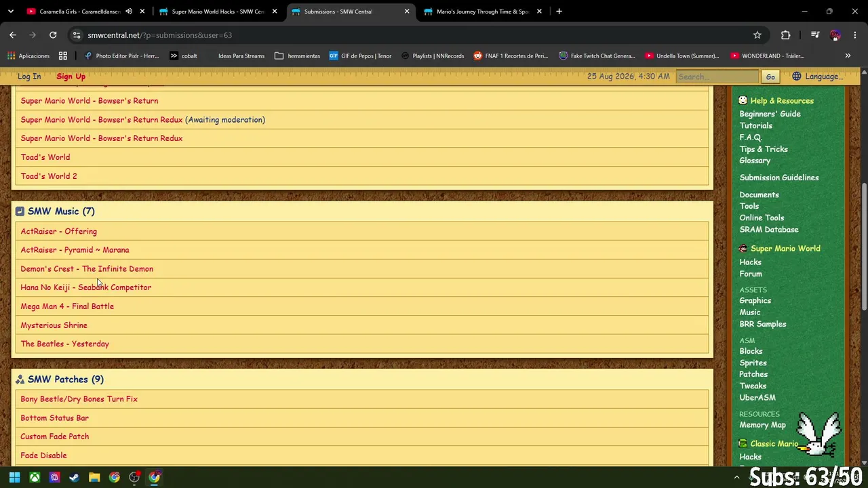
Task: Open Demon's Crest - The Infinite Demon
Action: (x=87, y=268)
